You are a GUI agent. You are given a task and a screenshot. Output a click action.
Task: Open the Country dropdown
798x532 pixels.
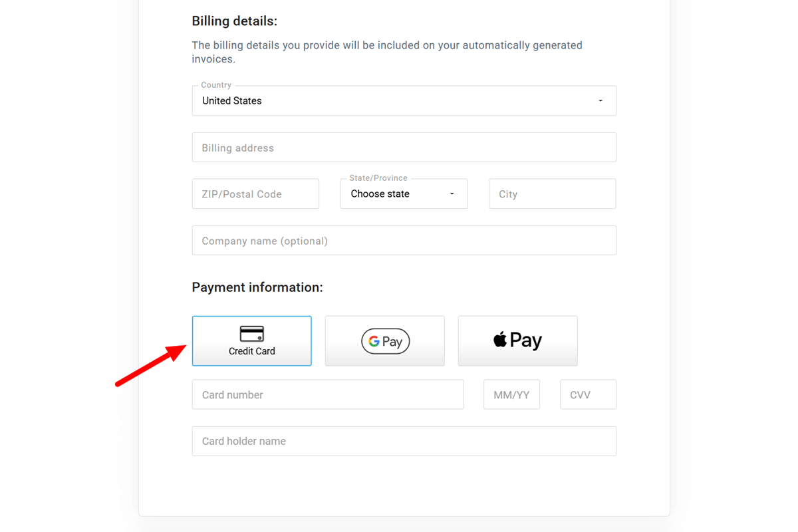pos(404,100)
